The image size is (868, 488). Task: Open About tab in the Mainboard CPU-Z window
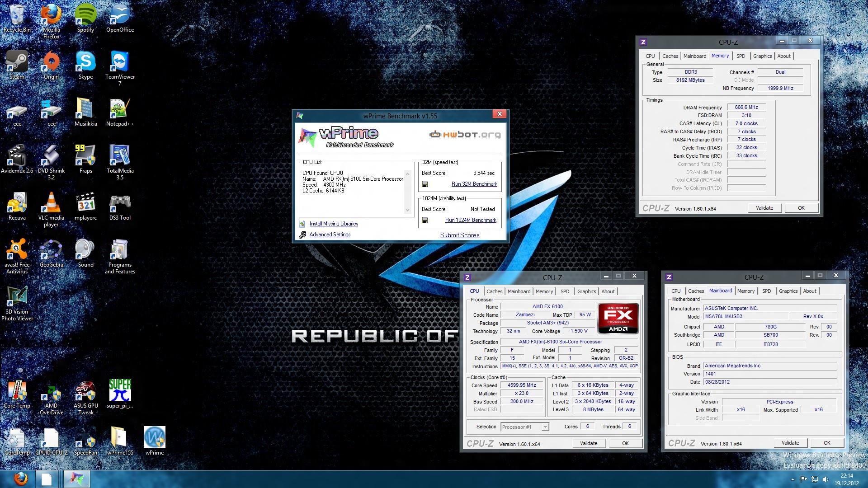[x=809, y=291]
